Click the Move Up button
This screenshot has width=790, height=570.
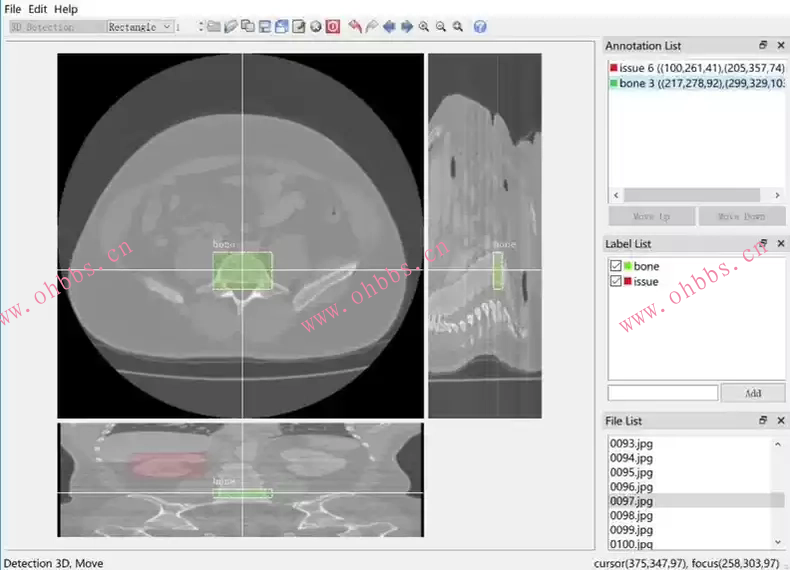[650, 216]
